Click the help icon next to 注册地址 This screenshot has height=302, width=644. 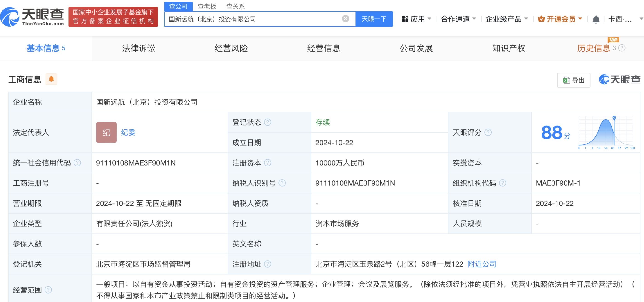(268, 264)
